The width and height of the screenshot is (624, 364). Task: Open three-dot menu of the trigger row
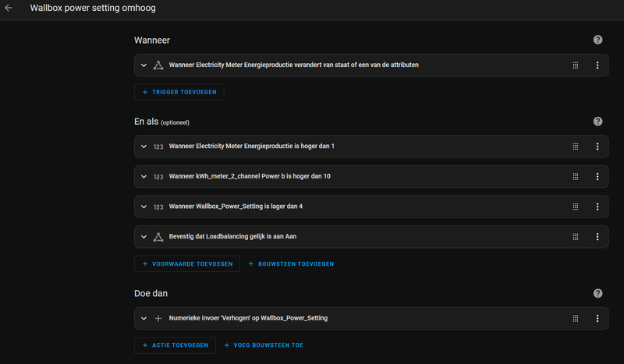pos(597,65)
